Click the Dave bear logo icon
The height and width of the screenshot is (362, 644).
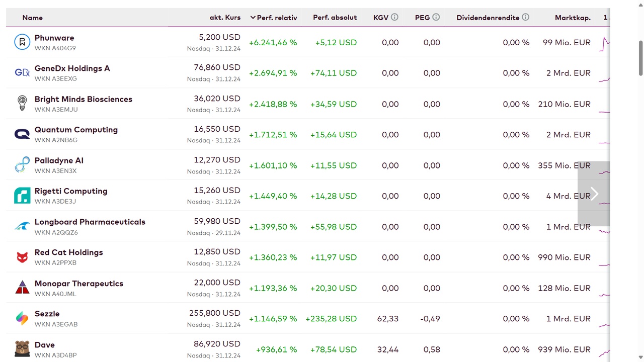point(22,349)
